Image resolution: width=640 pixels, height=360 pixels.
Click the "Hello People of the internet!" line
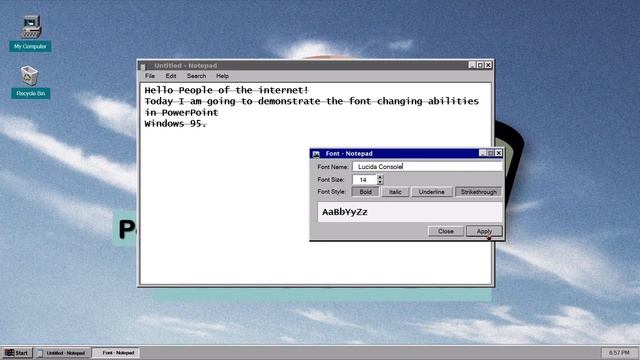pyautogui.click(x=226, y=90)
